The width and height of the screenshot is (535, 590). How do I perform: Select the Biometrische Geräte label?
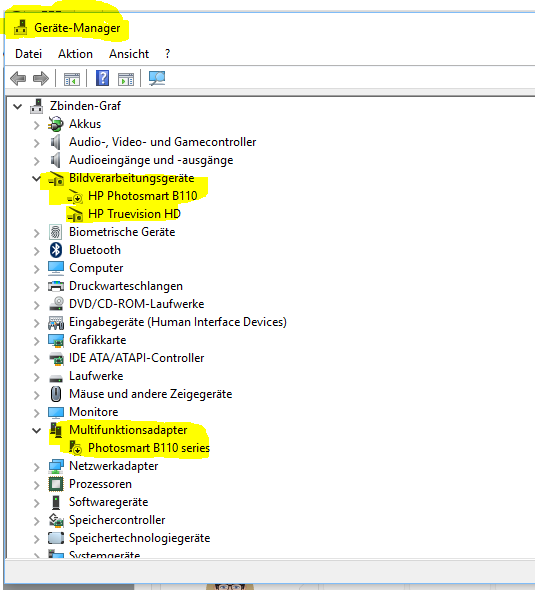pos(122,232)
